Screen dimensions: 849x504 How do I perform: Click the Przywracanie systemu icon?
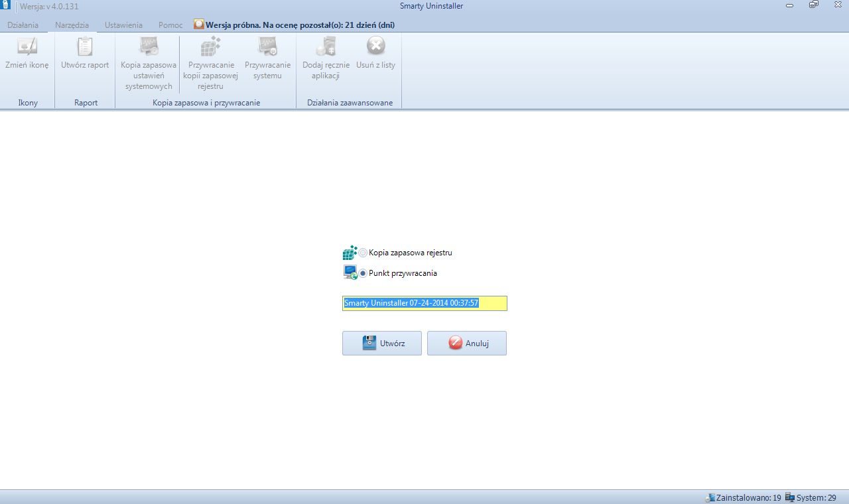267,46
